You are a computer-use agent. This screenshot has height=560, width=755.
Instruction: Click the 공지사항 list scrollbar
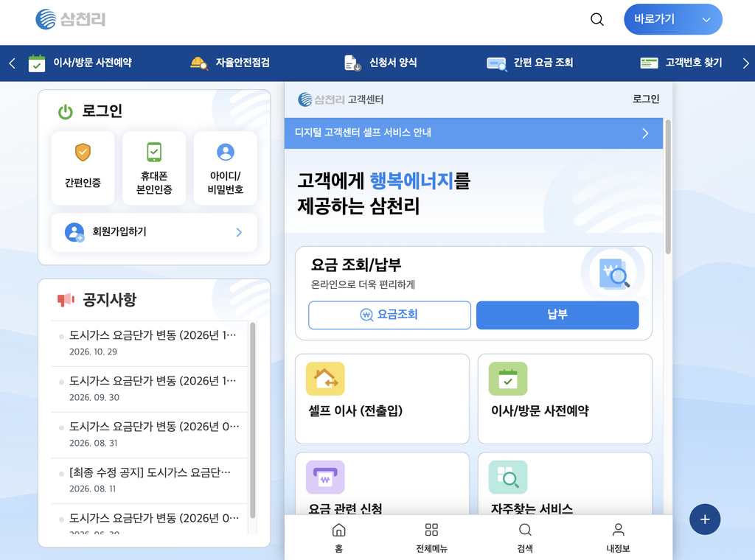click(252, 421)
